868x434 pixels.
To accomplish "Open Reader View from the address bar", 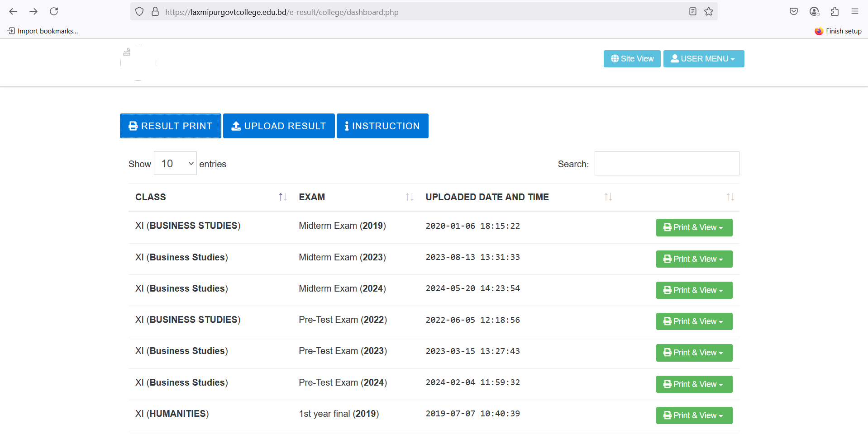I will (x=692, y=12).
